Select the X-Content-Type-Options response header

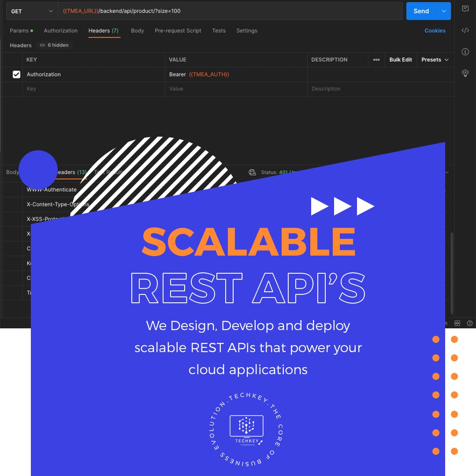(58, 205)
